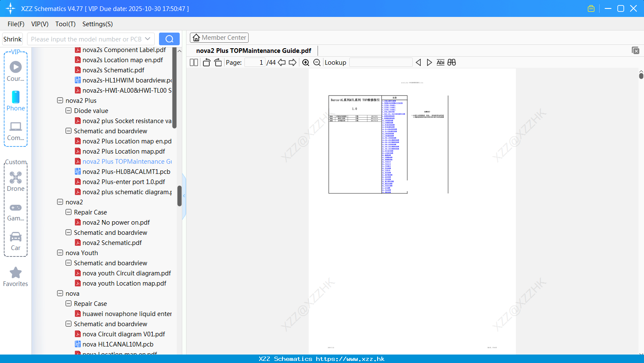Open the Member Center
This screenshot has width=644, height=363.
tap(219, 38)
